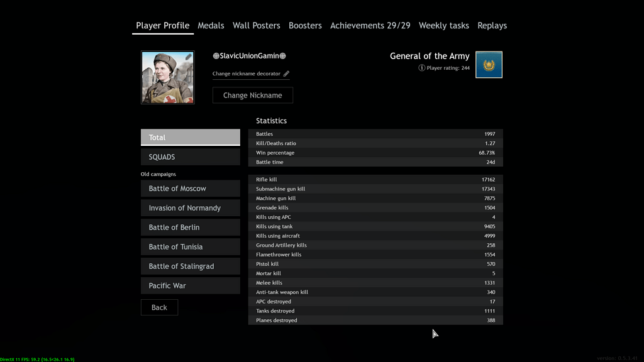This screenshot has height=362, width=644.
Task: Click the edit icon on avatar corner
Action: coord(188,57)
